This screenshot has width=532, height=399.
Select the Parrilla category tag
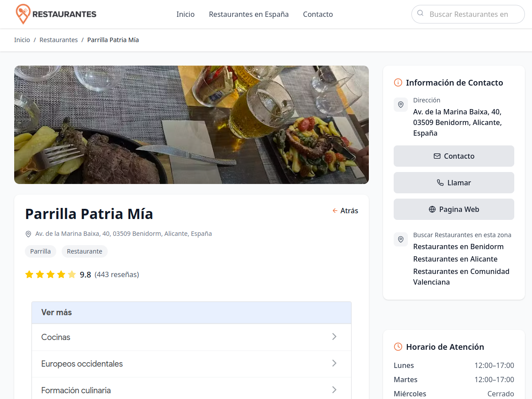click(40, 251)
